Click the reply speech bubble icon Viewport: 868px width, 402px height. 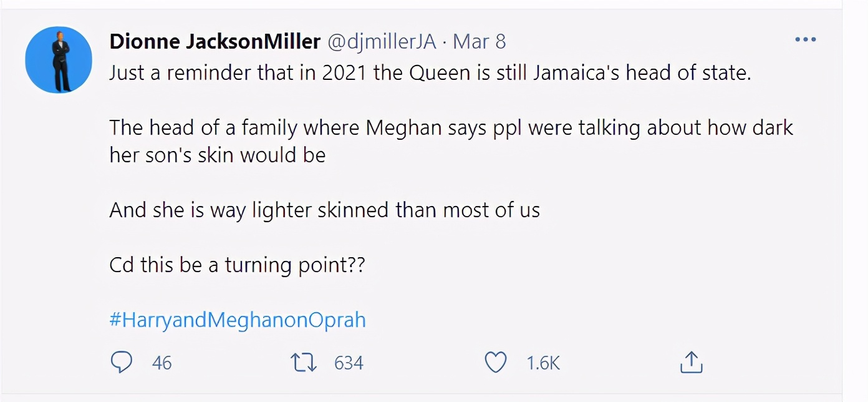click(x=121, y=362)
